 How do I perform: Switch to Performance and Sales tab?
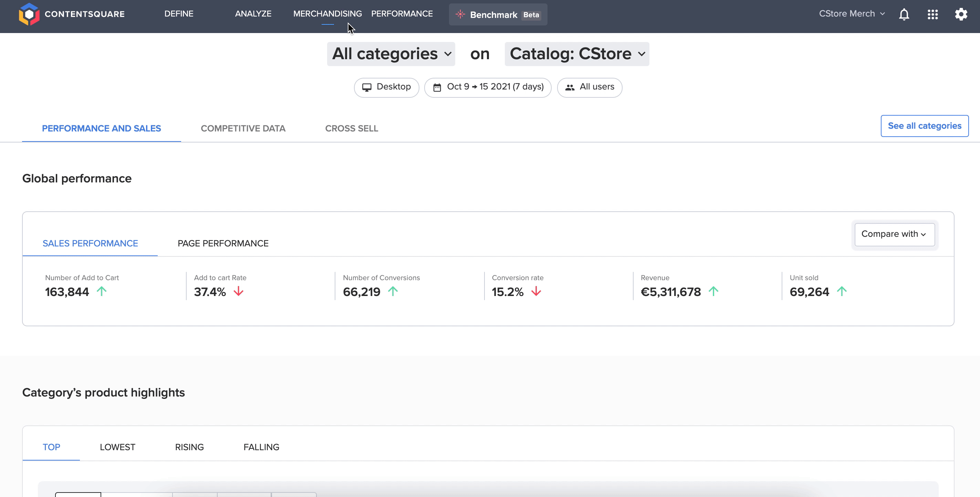(x=102, y=128)
